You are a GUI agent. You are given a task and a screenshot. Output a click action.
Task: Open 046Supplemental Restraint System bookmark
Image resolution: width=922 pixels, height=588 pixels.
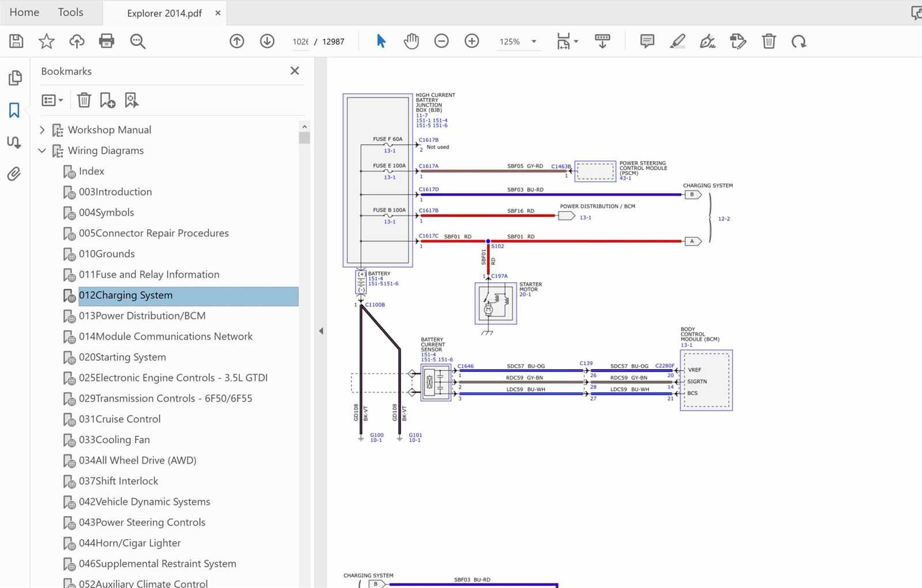[157, 564]
